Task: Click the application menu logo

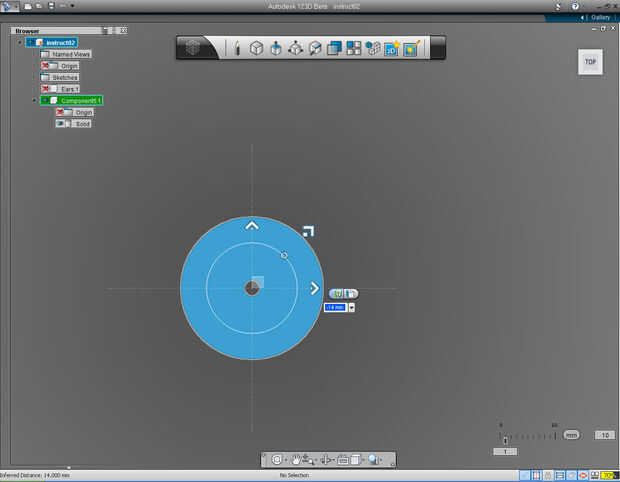Action: 6,6
